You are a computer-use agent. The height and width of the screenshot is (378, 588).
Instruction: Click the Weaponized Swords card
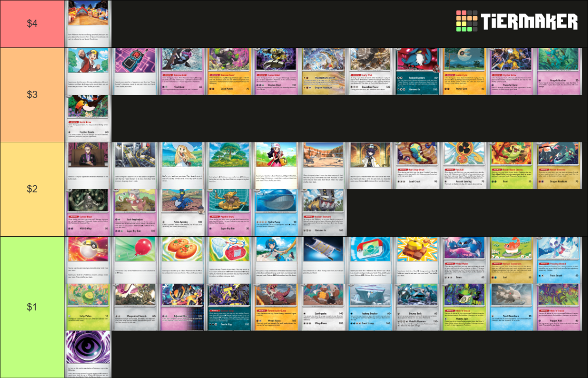(x=135, y=307)
